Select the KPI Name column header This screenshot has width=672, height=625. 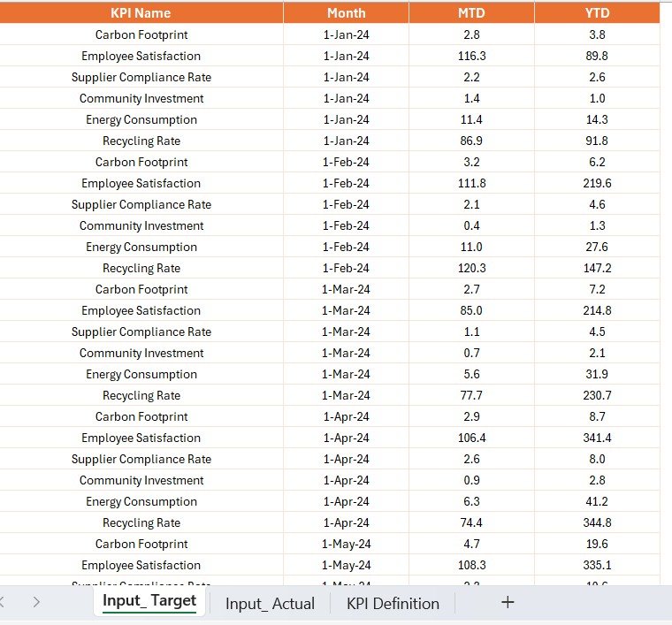[x=141, y=13]
